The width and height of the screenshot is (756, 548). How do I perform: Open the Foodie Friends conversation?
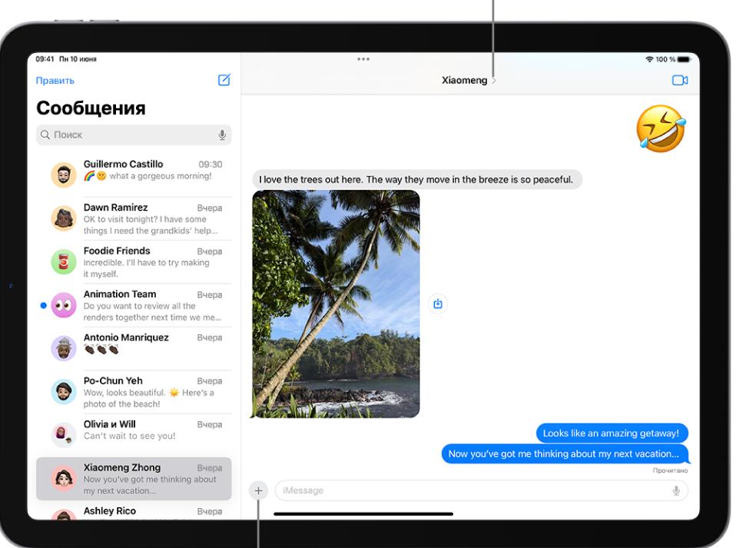tap(134, 261)
